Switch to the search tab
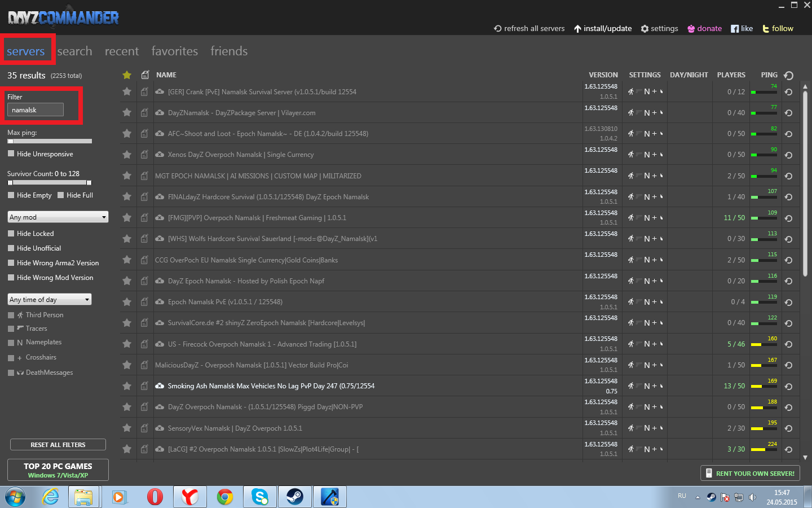The width and height of the screenshot is (812, 508). pyautogui.click(x=74, y=51)
